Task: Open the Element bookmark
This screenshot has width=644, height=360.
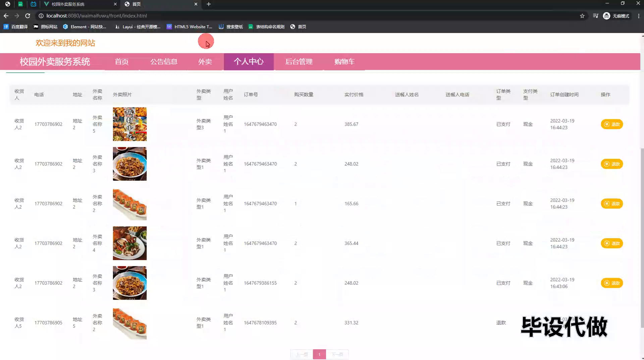Action: (85, 27)
